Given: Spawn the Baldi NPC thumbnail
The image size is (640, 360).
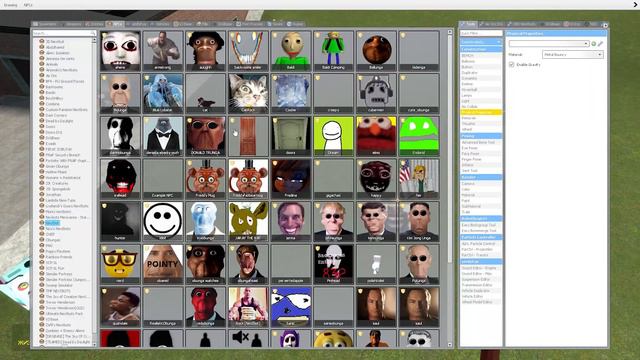Looking at the screenshot, I should tap(291, 51).
